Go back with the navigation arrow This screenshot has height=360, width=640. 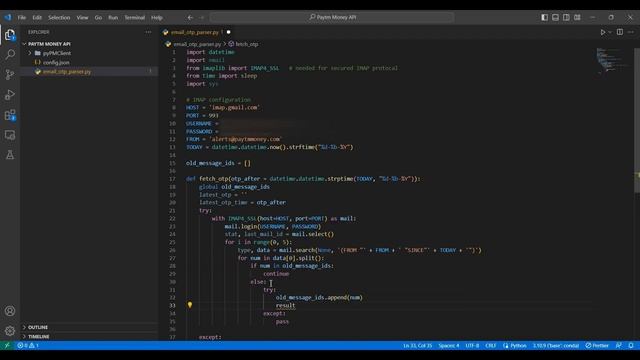tap(190, 18)
